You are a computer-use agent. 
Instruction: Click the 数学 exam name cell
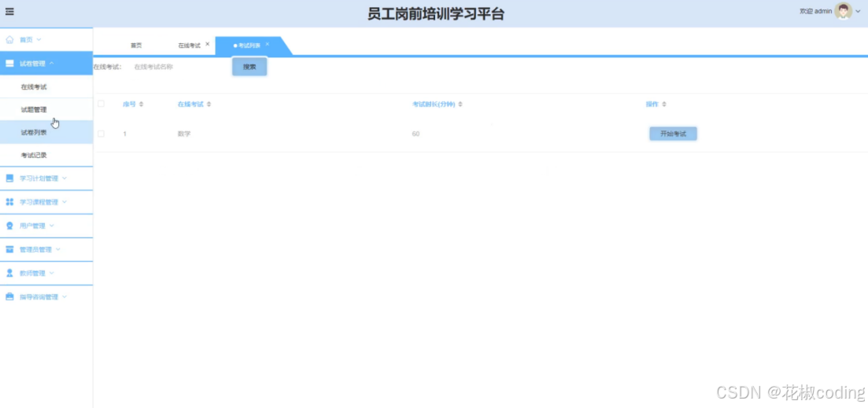(x=184, y=134)
